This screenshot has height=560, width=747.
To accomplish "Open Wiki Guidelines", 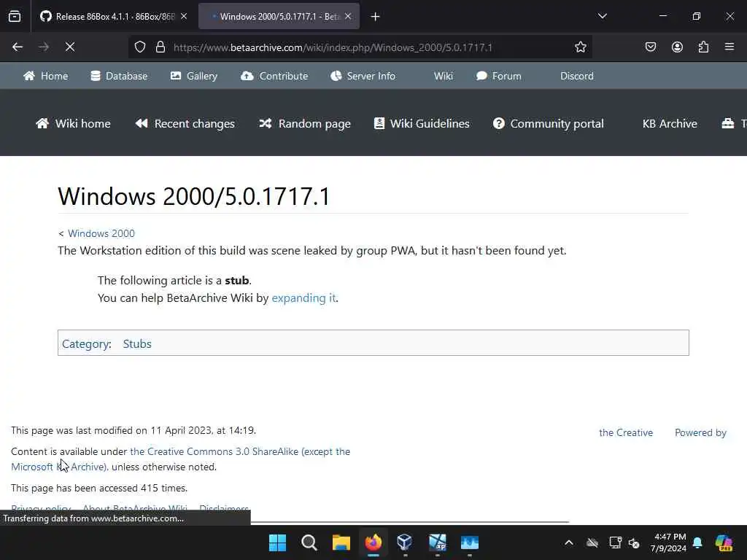I will [x=422, y=124].
